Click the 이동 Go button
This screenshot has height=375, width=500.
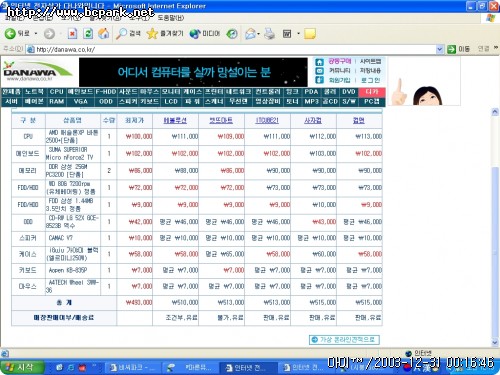coord(458,49)
